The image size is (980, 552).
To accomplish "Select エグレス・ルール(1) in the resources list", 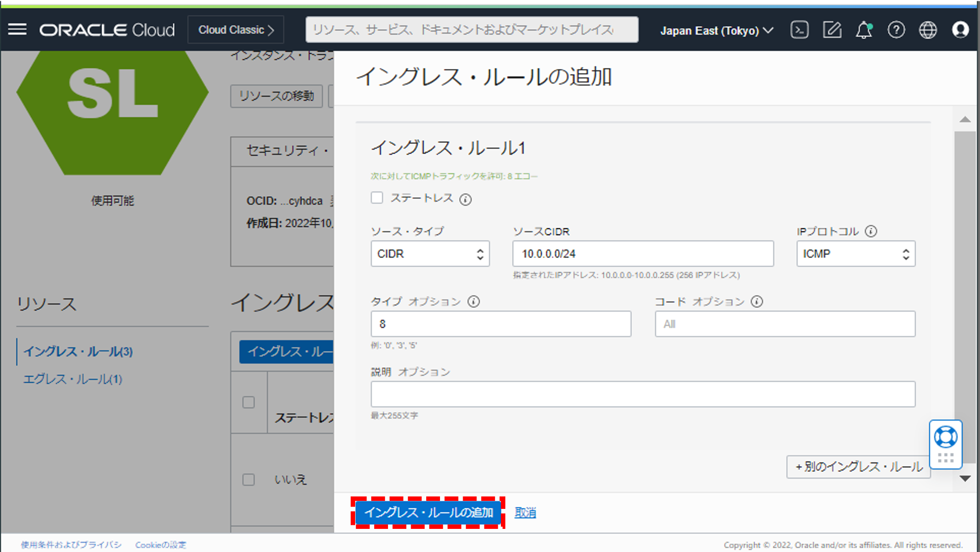I will click(x=72, y=380).
